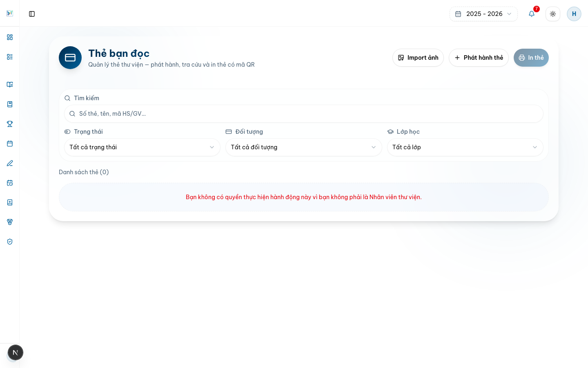
Task: Expand the Tất cả trạng thái dropdown
Action: pos(142,147)
